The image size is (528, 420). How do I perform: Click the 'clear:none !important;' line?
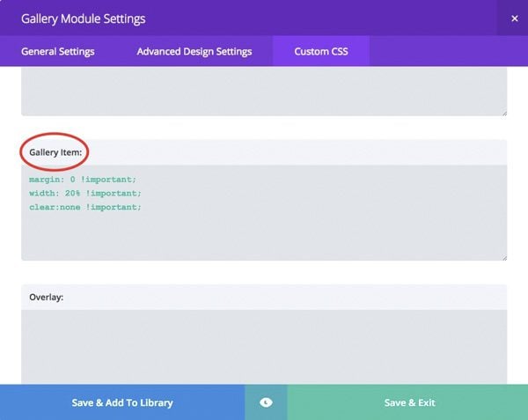click(x=85, y=207)
